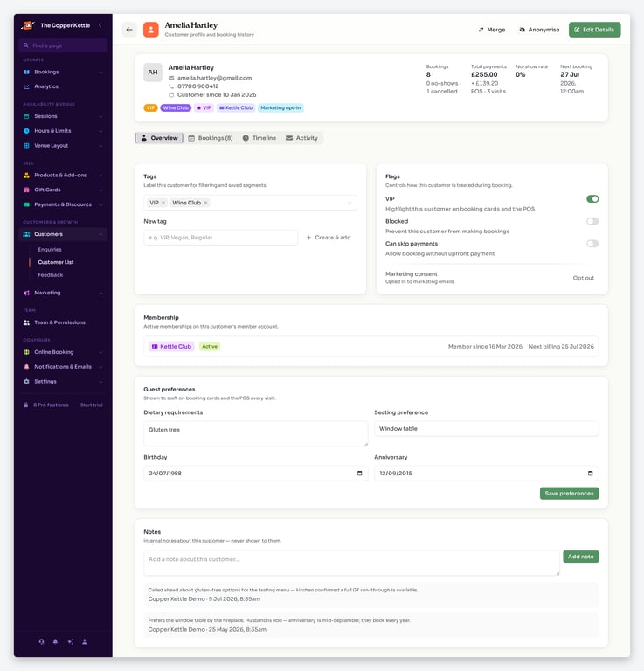The width and height of the screenshot is (644, 671).
Task: Click the Venue Layout grid icon
Action: pyautogui.click(x=26, y=146)
